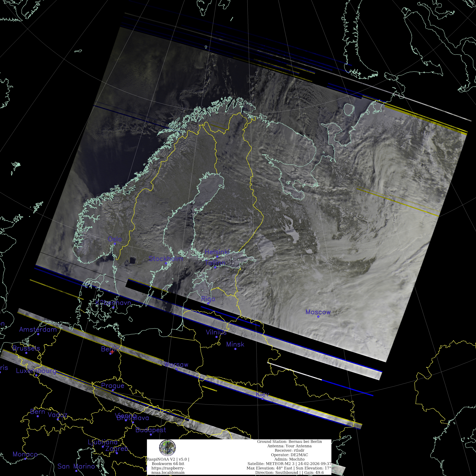
Task: Click the Prague city marker dot
Action: 113,390
